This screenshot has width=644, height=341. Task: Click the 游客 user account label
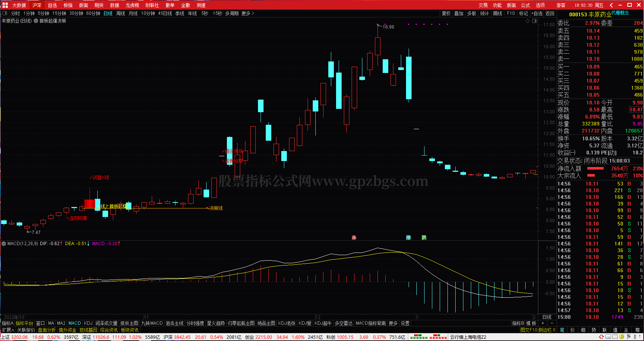pyautogui.click(x=561, y=5)
